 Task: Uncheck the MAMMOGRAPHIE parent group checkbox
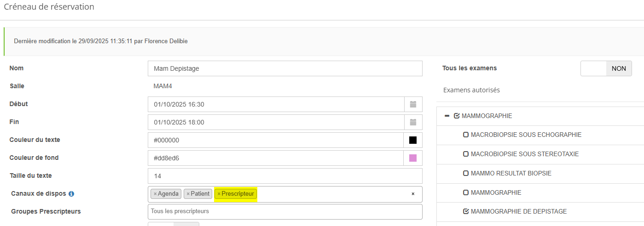(457, 116)
